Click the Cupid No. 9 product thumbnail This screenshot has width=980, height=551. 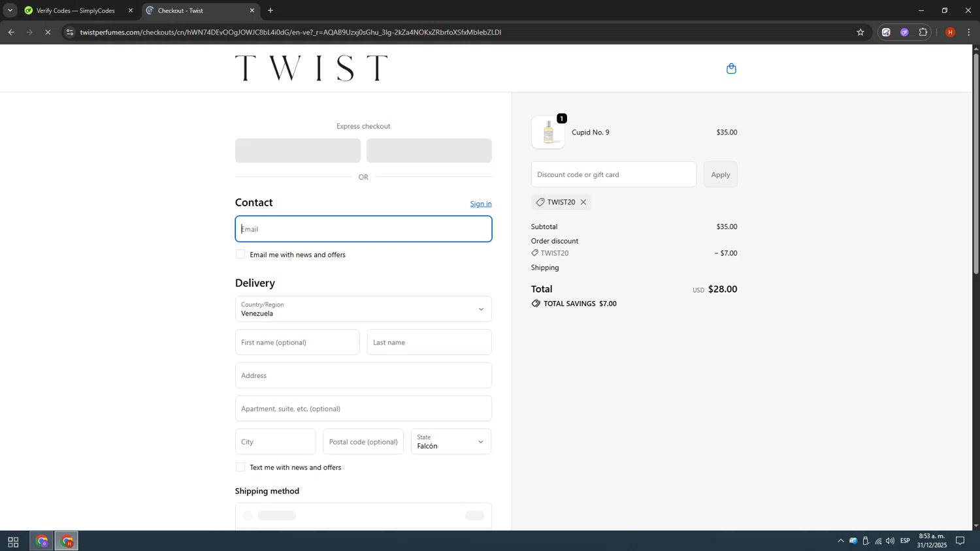[x=548, y=132]
